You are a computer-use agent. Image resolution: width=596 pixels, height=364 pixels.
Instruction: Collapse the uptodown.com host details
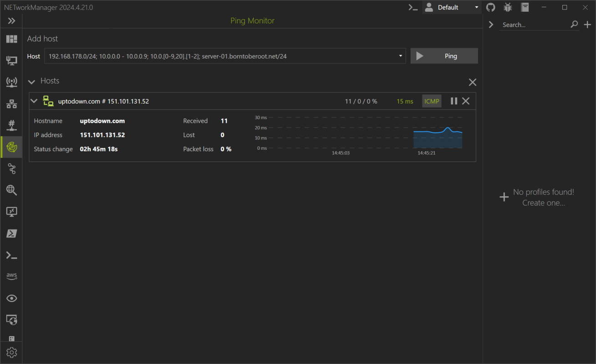click(34, 101)
